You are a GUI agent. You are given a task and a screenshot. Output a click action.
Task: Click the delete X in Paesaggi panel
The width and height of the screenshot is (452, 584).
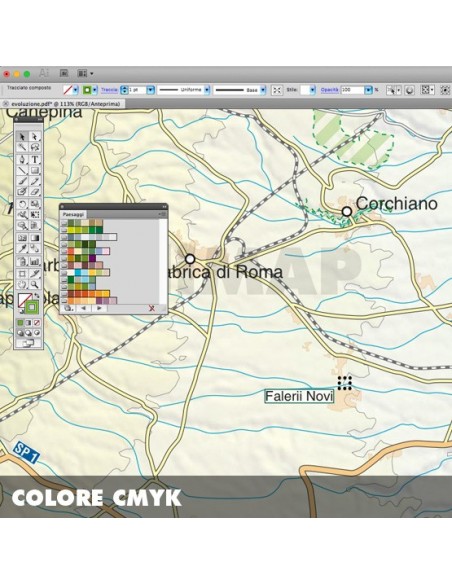click(152, 308)
